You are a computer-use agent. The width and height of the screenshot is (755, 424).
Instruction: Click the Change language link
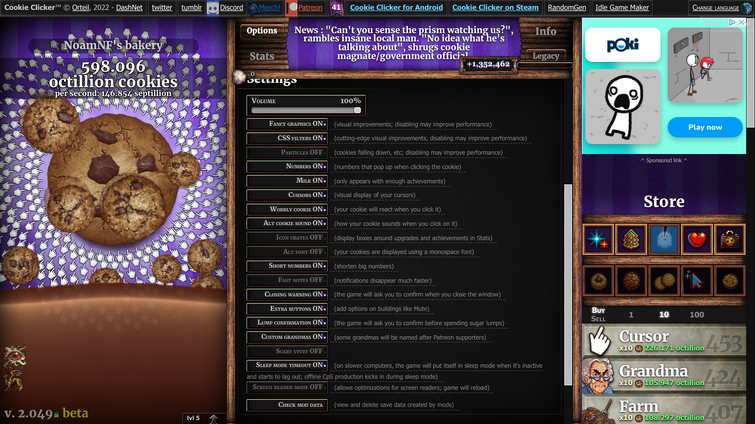(x=716, y=8)
